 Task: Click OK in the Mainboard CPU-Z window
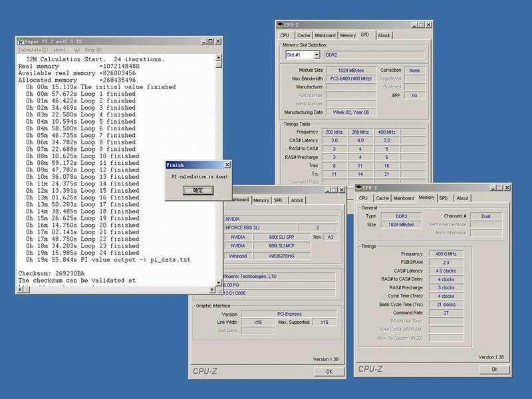pos(329,372)
